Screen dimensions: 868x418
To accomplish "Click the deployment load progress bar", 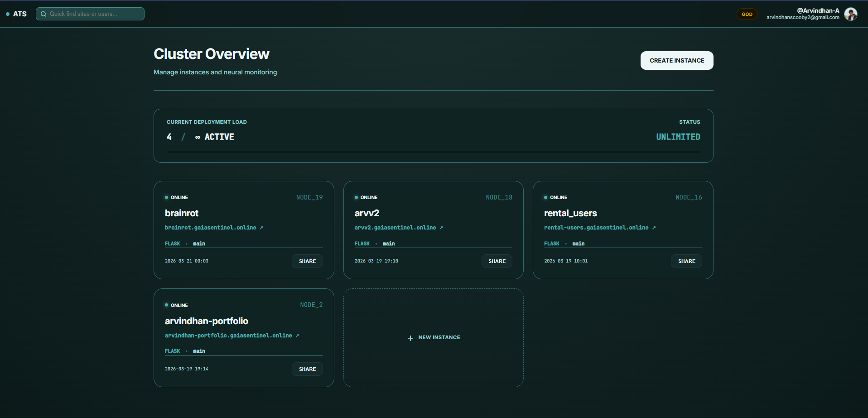I will click(x=433, y=152).
